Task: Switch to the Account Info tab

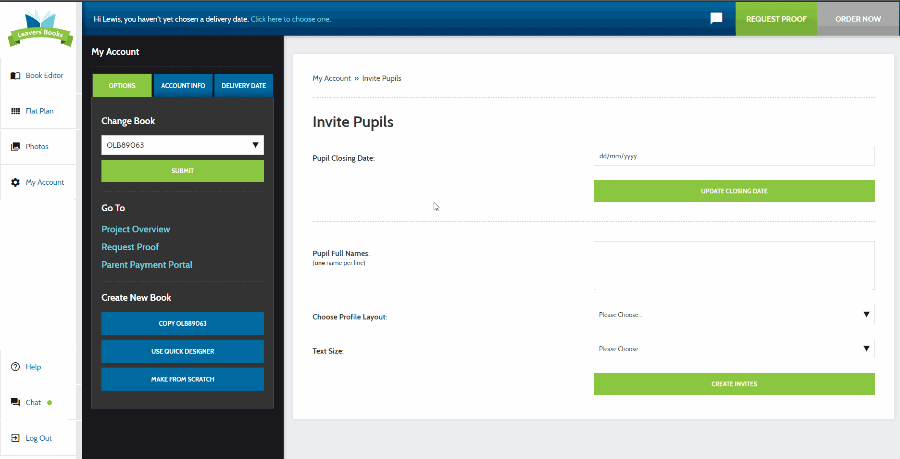Action: (x=183, y=86)
